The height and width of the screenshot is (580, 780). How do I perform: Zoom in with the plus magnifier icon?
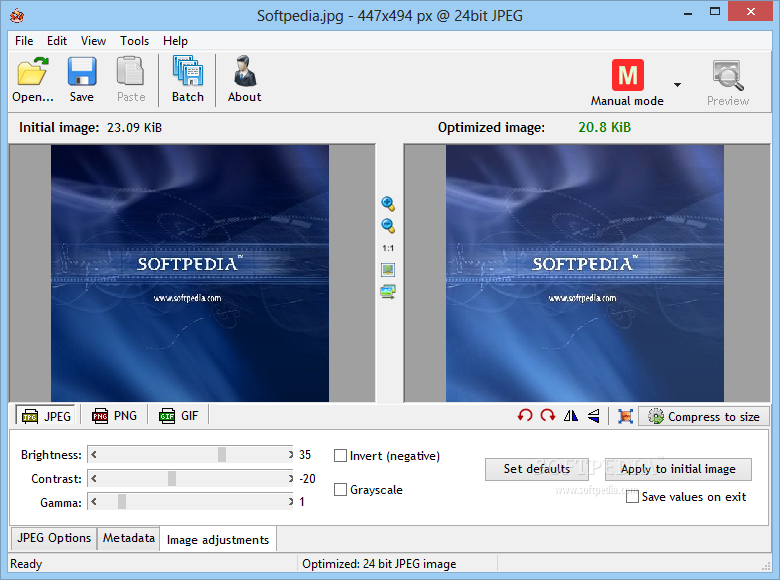(388, 203)
